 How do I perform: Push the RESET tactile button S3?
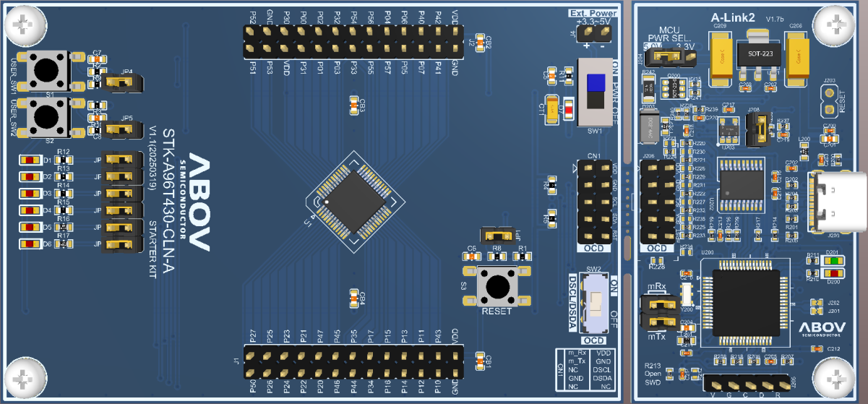tap(497, 285)
